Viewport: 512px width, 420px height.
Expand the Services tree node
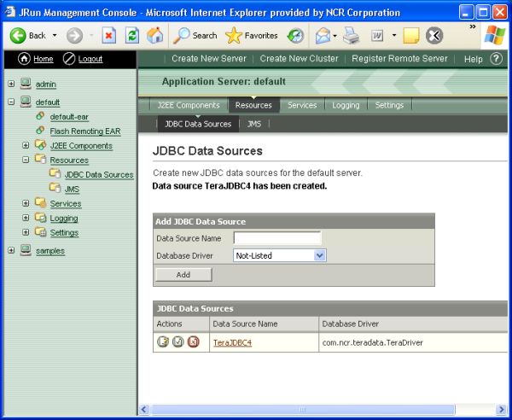26,203
